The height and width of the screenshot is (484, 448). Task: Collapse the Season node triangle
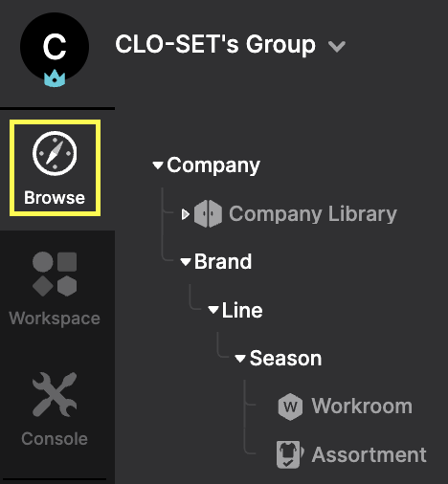(x=240, y=359)
